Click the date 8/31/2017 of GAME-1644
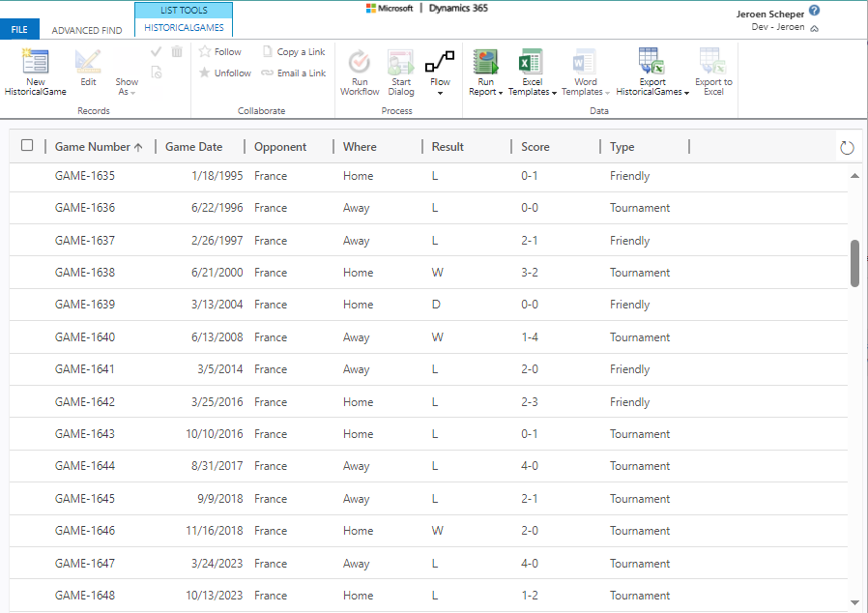Viewport: 868px width, 613px height. pos(217,466)
